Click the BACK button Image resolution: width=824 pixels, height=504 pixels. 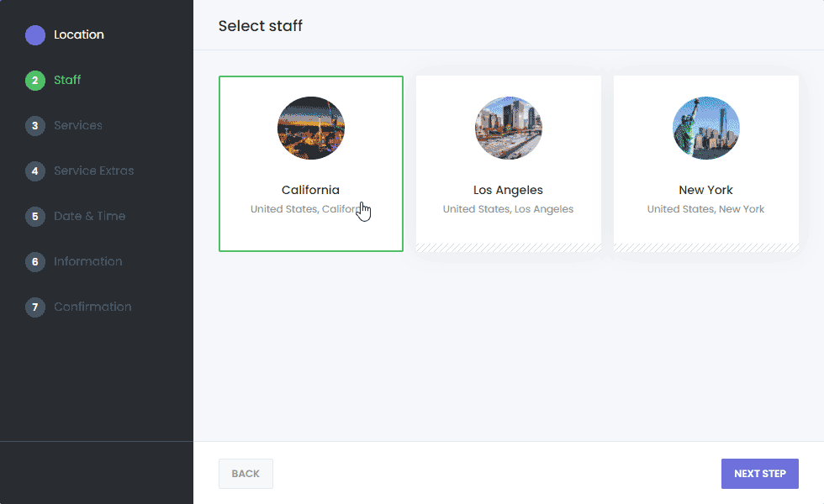pyautogui.click(x=246, y=474)
